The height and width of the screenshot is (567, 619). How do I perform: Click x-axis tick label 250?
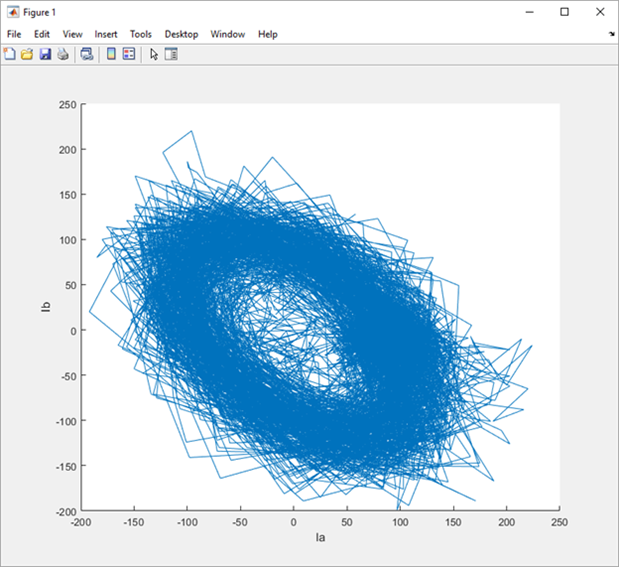559,522
